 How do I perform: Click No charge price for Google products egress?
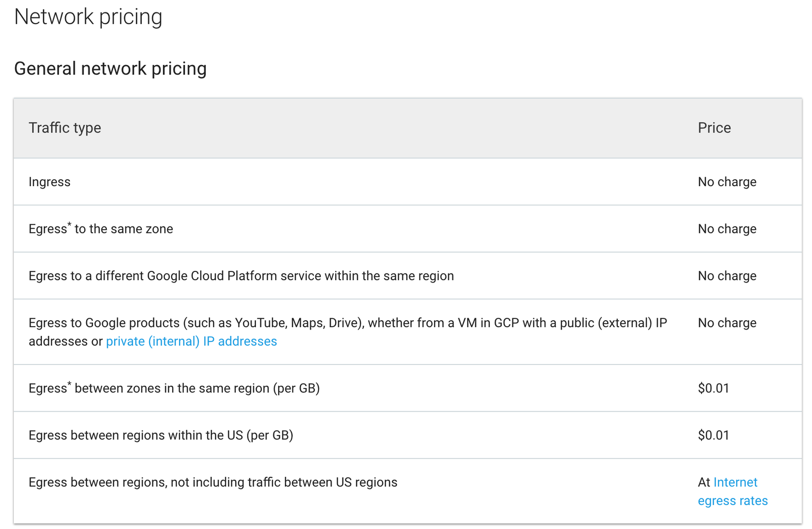click(x=727, y=323)
